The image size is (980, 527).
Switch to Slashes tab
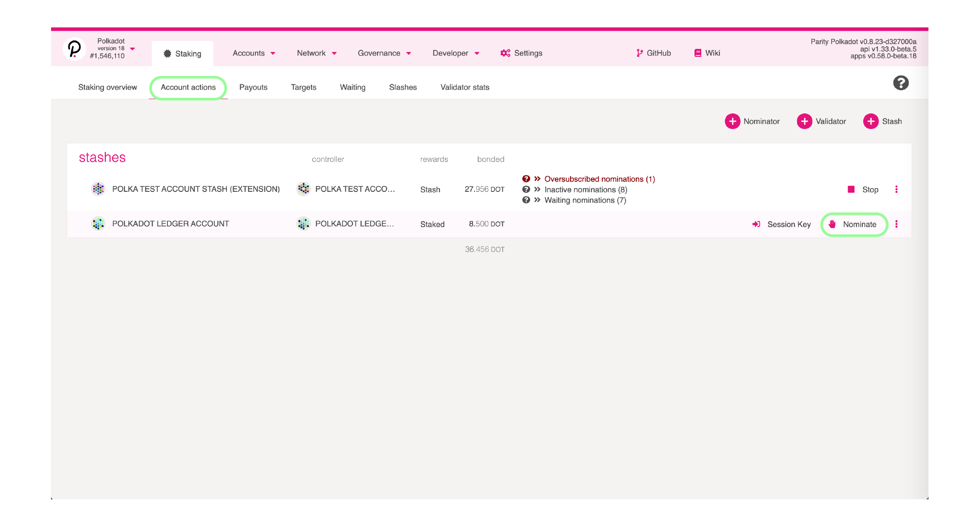pyautogui.click(x=403, y=87)
